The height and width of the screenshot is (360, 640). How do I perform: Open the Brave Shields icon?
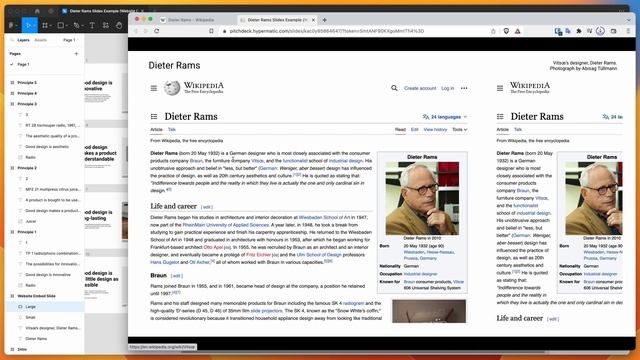click(506, 31)
